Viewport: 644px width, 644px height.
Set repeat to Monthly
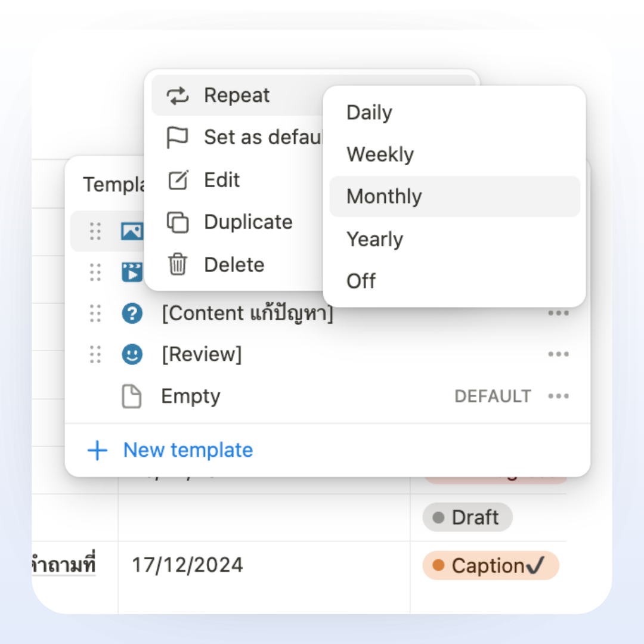pyautogui.click(x=384, y=197)
